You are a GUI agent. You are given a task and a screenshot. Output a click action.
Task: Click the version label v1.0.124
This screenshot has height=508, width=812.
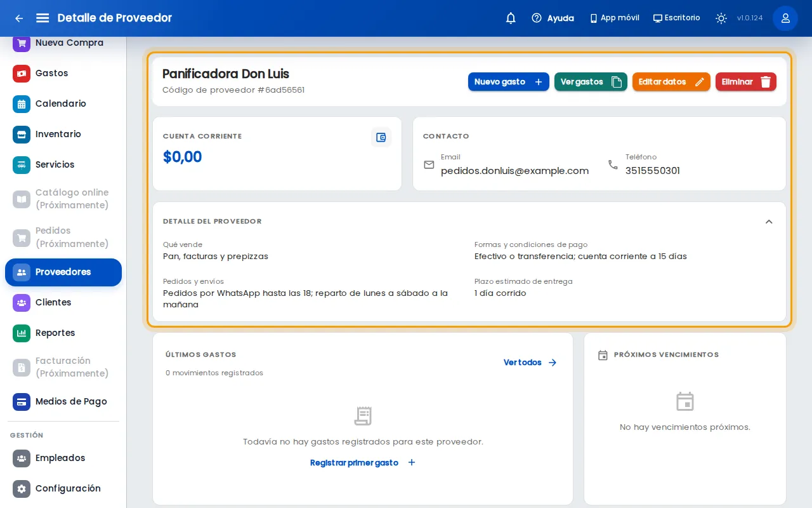(750, 18)
